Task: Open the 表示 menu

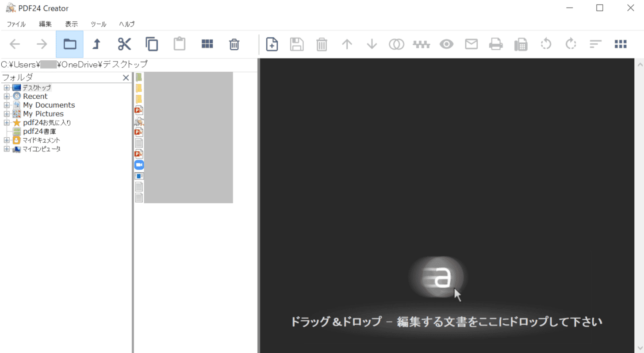Action: [x=71, y=24]
